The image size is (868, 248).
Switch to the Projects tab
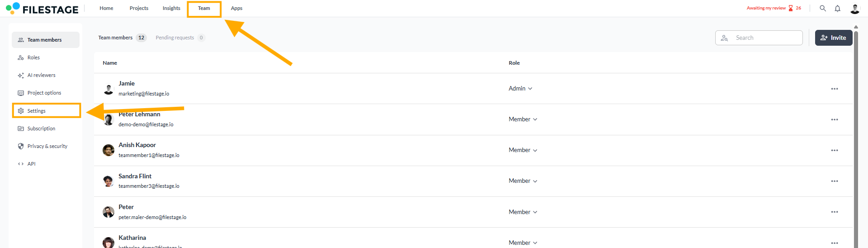[x=139, y=8]
